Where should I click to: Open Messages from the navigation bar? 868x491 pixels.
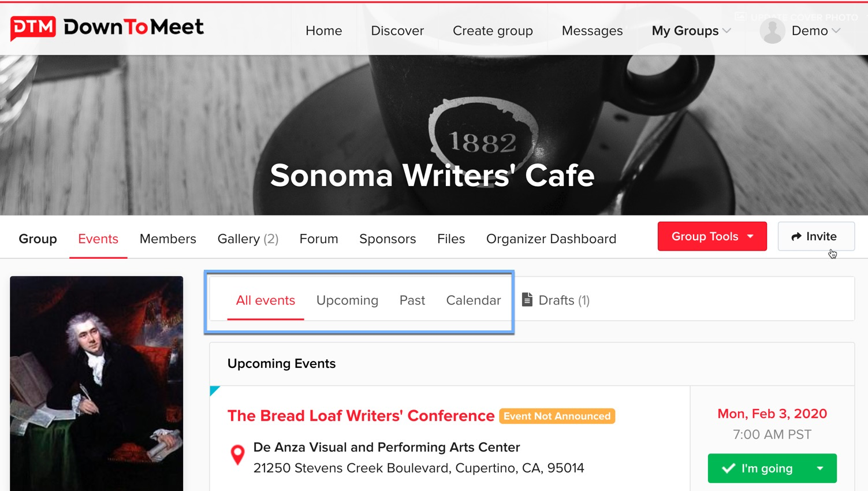592,31
